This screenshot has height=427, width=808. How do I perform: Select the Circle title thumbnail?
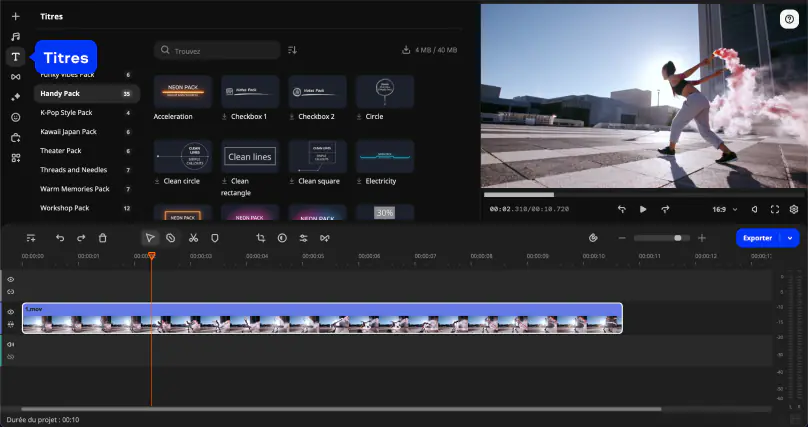(x=385, y=92)
